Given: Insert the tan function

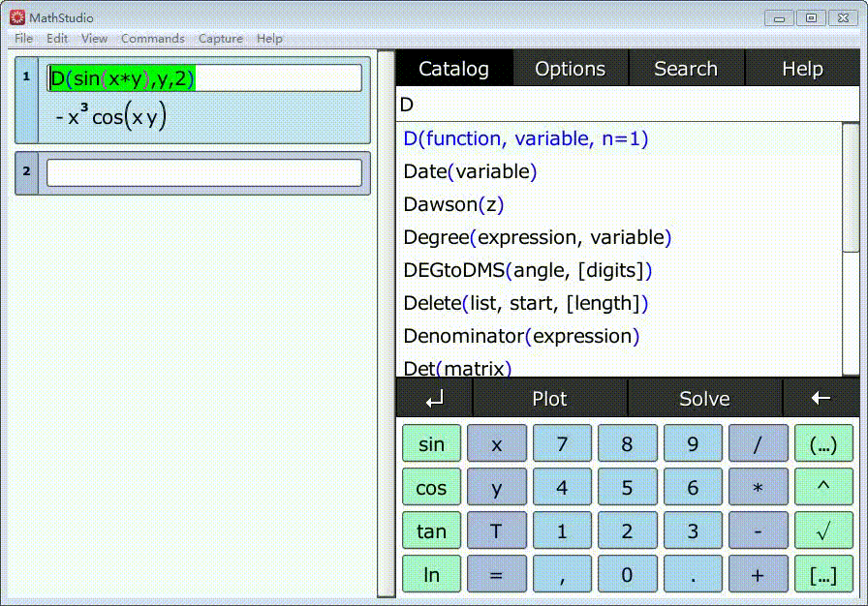Looking at the screenshot, I should coord(431,530).
